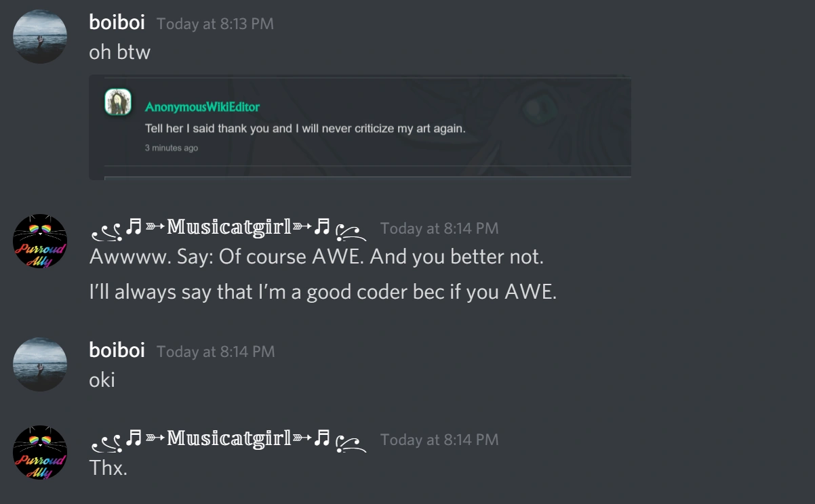The height and width of the screenshot is (504, 815).
Task: Click the timestamp above the "Thx." message
Action: tap(439, 440)
